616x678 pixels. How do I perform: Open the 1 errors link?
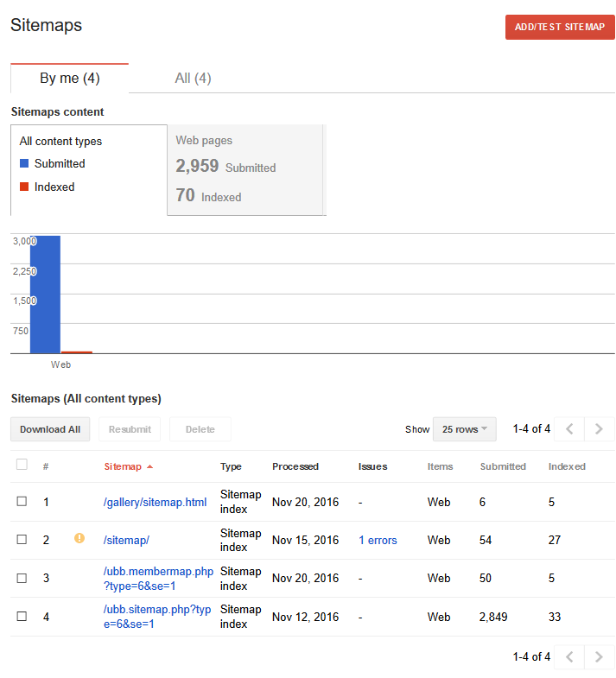click(x=378, y=540)
